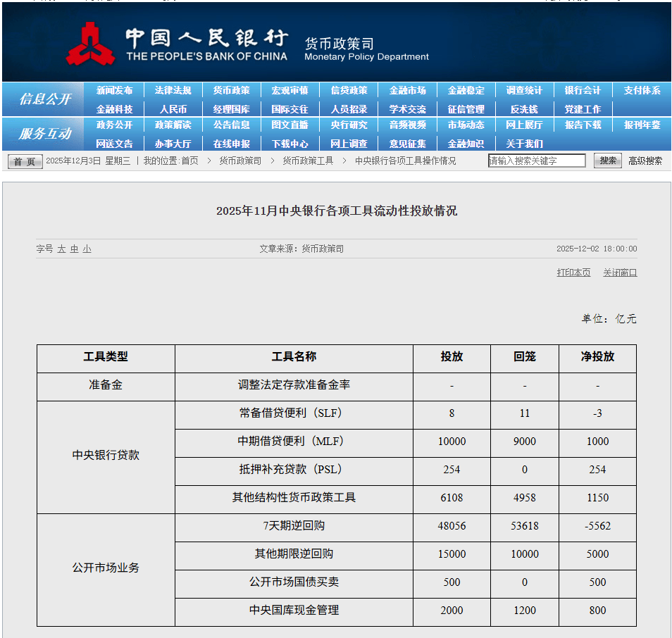Select the 中 medium font size

click(x=73, y=249)
